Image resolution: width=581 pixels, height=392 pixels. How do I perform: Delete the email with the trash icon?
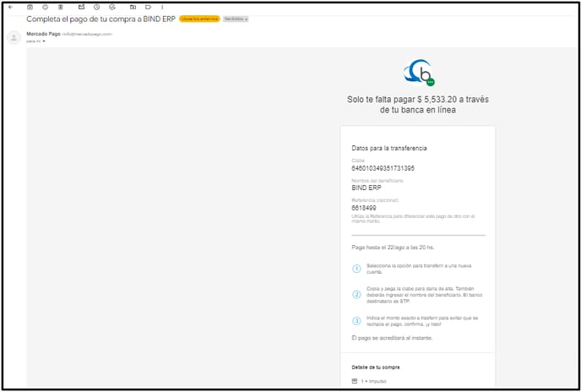pos(61,7)
